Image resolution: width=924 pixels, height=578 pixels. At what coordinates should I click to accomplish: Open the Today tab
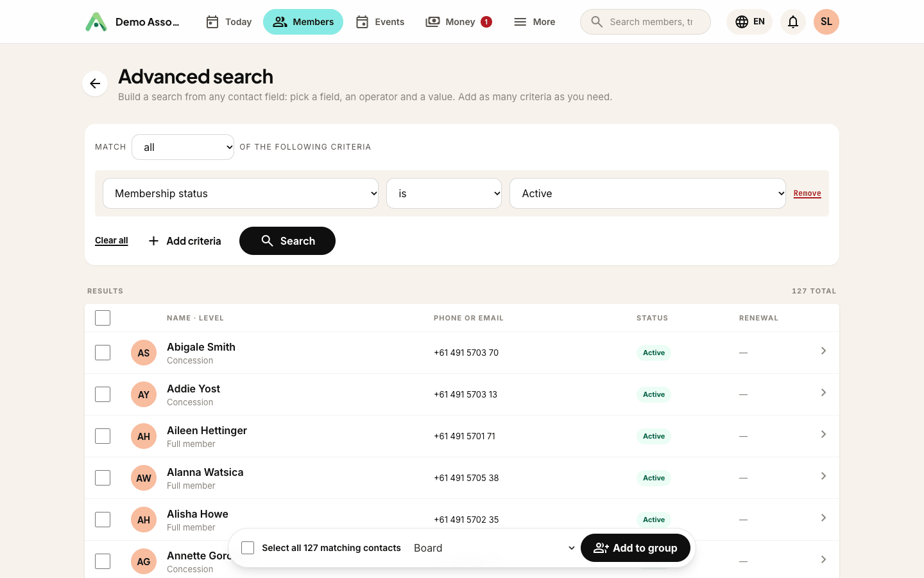tap(228, 22)
